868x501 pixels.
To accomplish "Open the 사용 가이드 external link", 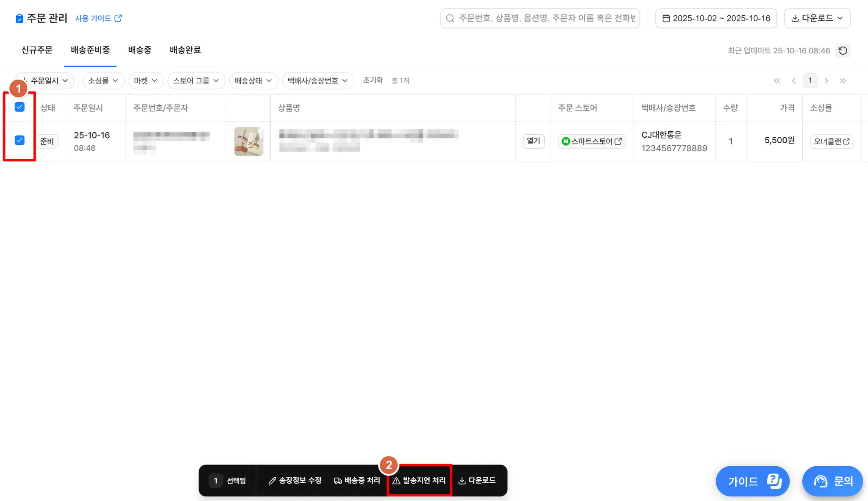I will [98, 18].
